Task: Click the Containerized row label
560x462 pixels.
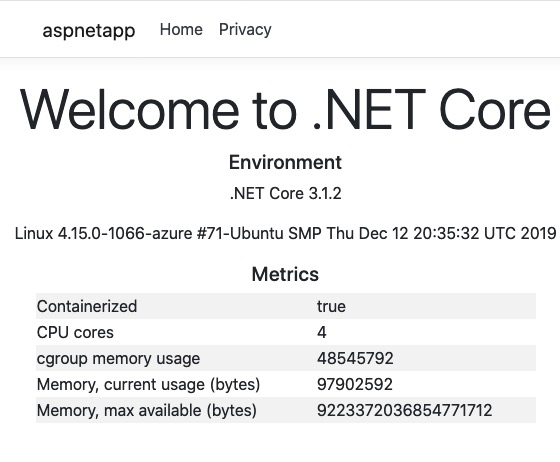Action: coord(87,306)
